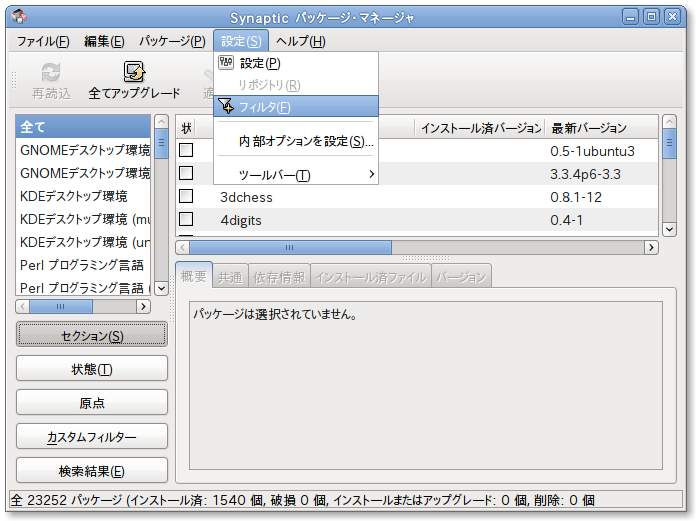The image size is (696, 521).
Task: Sort by インストール済バージョン column header
Action: point(480,128)
